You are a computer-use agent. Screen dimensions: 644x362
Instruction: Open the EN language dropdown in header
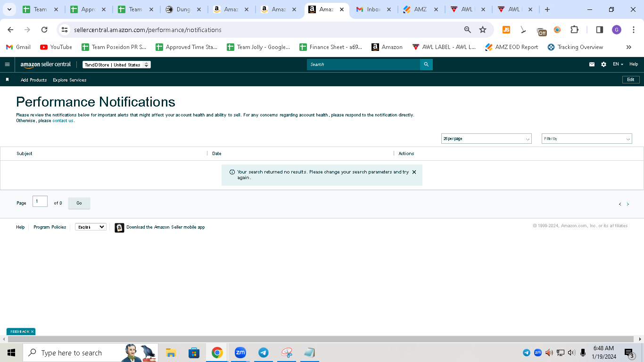coord(618,65)
